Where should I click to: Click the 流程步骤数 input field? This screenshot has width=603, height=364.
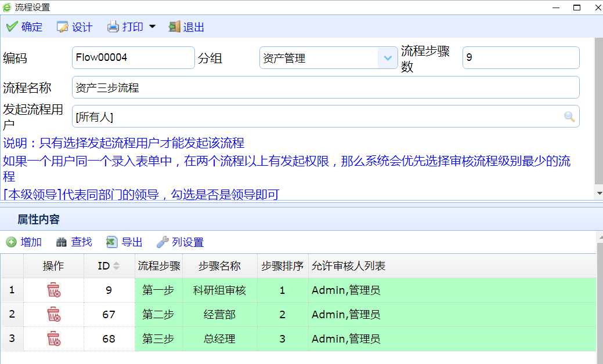click(x=520, y=58)
